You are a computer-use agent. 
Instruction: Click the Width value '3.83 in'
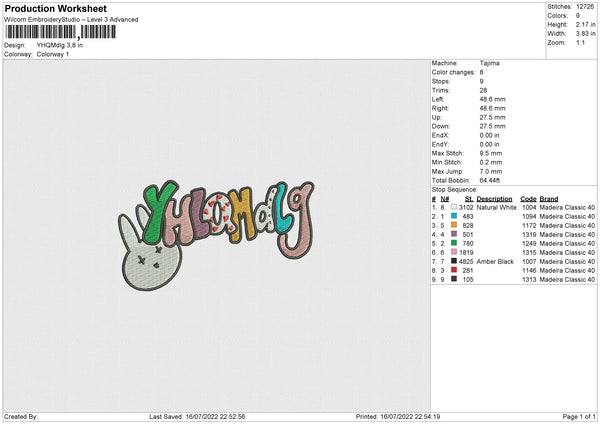(585, 34)
